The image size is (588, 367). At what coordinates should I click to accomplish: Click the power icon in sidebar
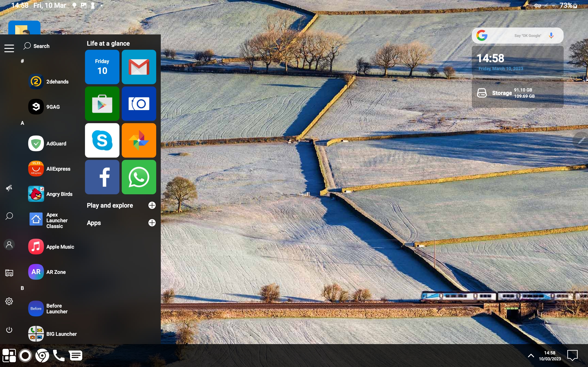click(9, 330)
